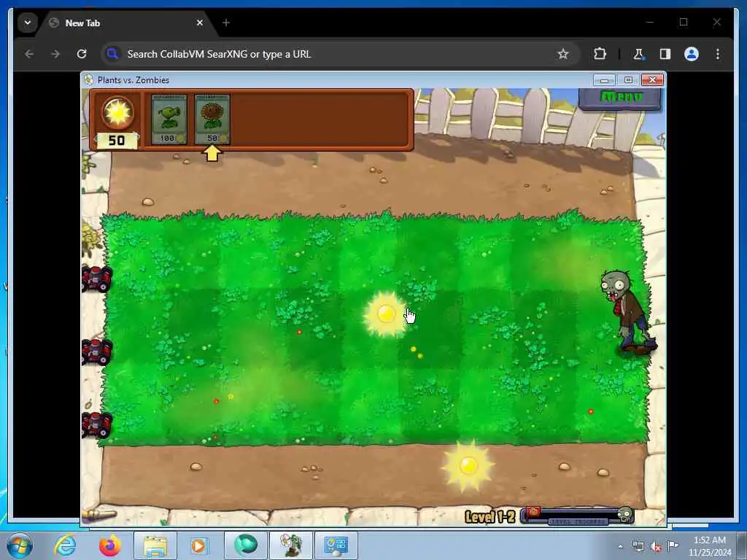
Task: Open the network tray icon
Action: (638, 547)
